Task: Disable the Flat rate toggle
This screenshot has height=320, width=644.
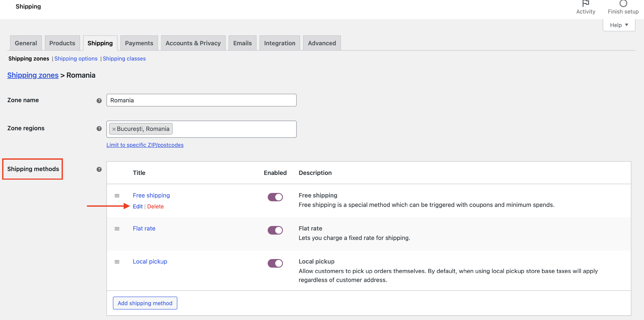Action: [x=275, y=230]
